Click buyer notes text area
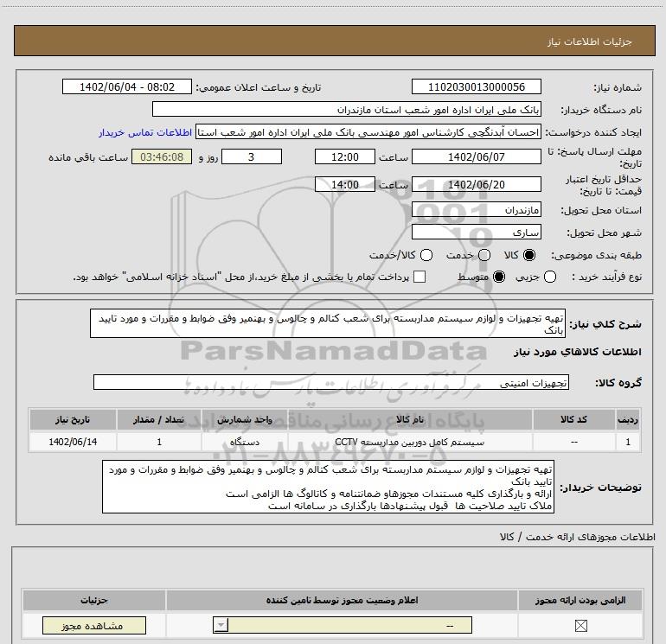 tap(328, 487)
